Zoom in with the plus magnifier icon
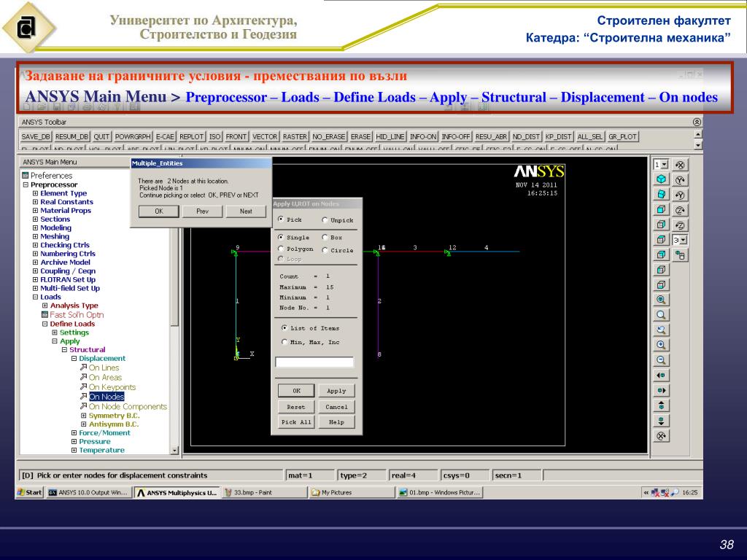 (x=661, y=345)
